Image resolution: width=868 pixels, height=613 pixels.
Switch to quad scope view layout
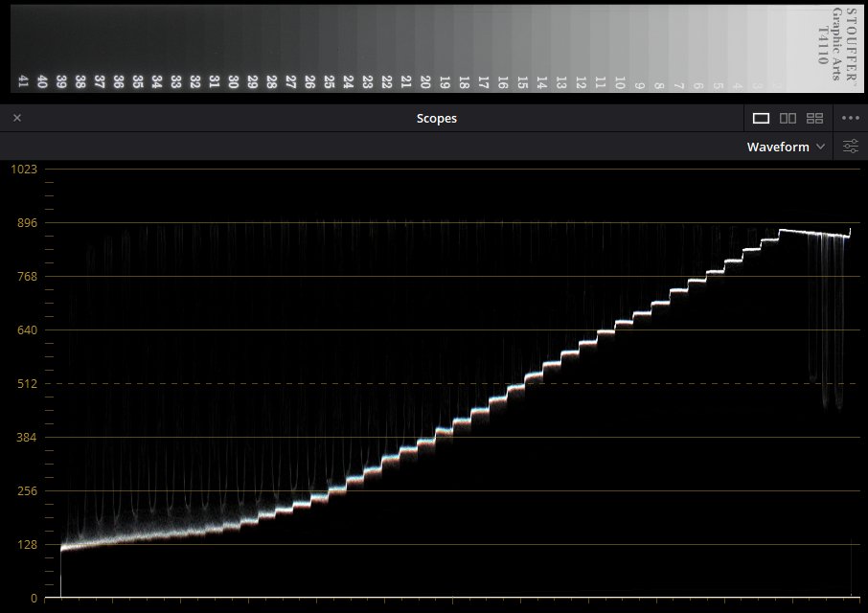pyautogui.click(x=815, y=118)
